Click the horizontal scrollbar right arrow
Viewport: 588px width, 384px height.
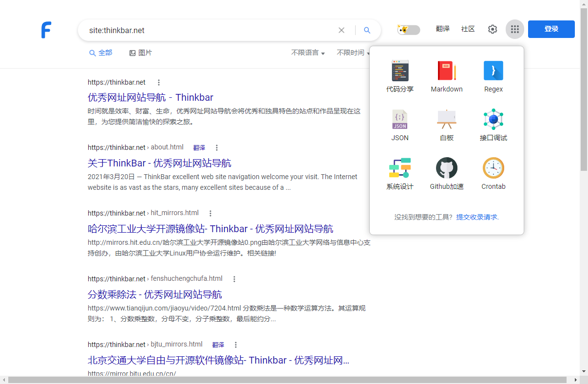575,380
